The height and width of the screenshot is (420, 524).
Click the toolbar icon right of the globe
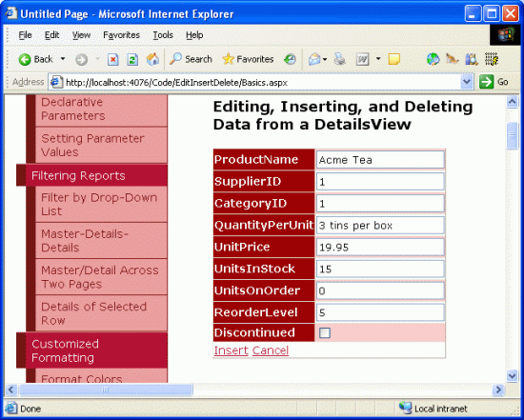453,59
